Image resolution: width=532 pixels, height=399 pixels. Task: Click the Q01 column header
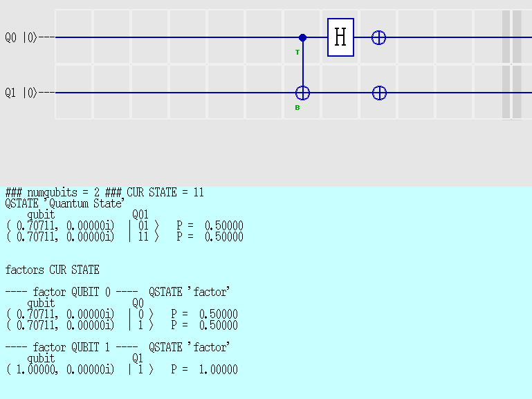point(140,214)
